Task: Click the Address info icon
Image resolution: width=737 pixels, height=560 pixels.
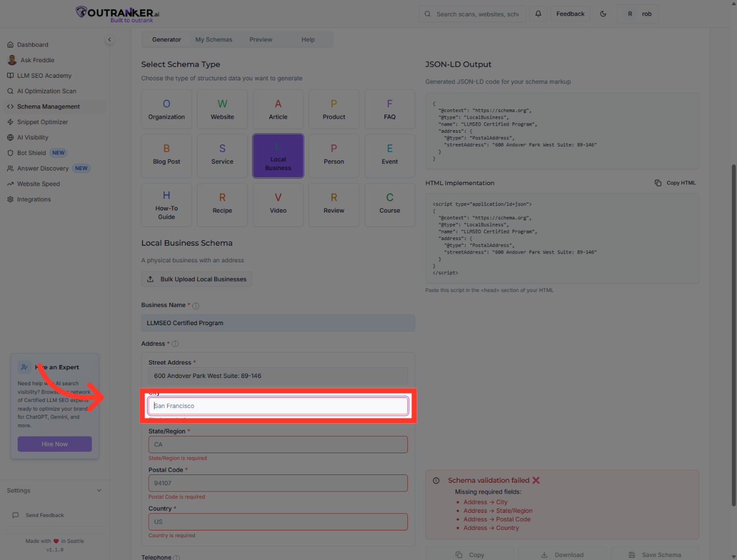Action: [175, 344]
